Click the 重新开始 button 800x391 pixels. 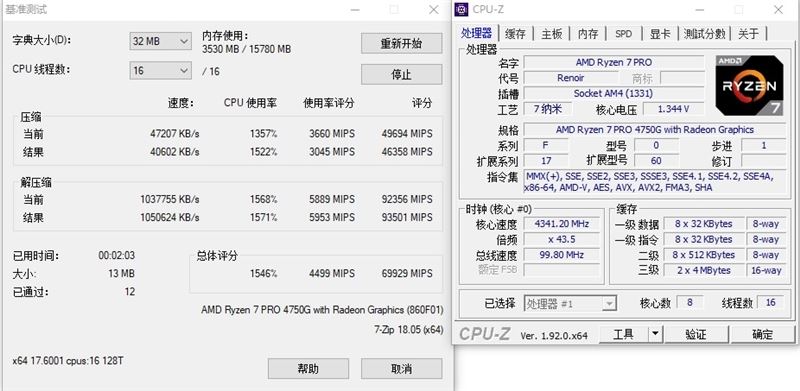[x=402, y=43]
